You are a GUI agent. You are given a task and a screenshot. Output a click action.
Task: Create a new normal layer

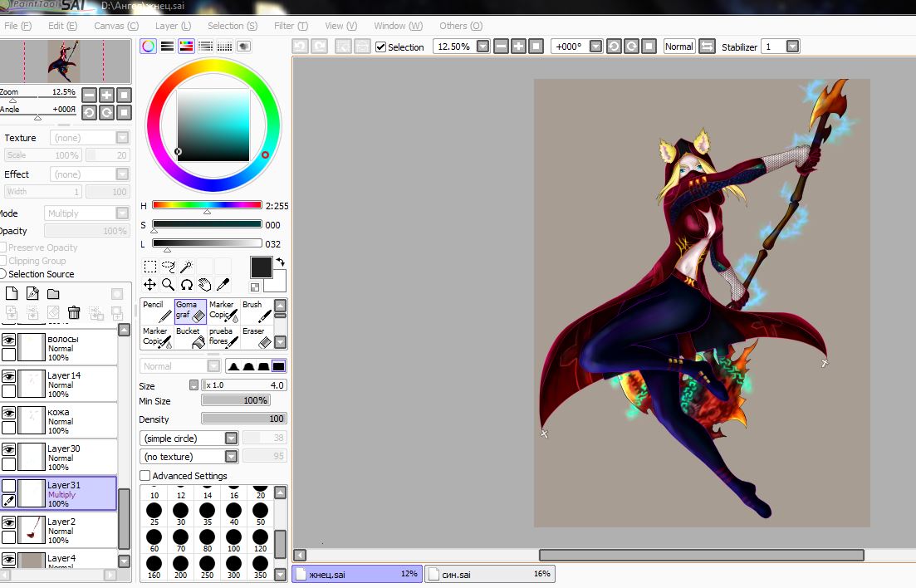[x=12, y=293]
